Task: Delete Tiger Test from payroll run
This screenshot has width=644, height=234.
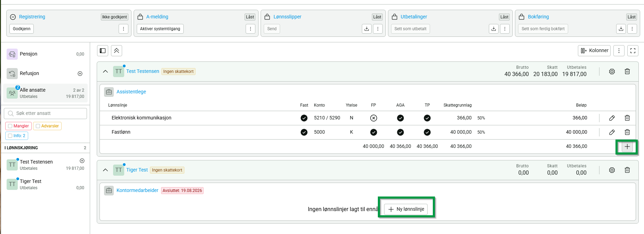Action: [627, 170]
